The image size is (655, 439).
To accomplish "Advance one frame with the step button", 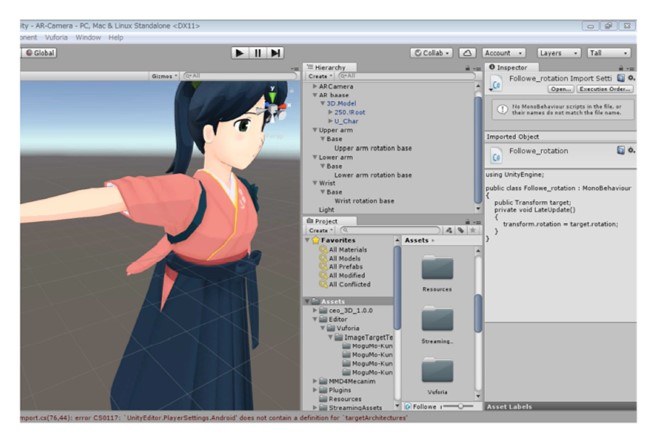I will tap(275, 53).
